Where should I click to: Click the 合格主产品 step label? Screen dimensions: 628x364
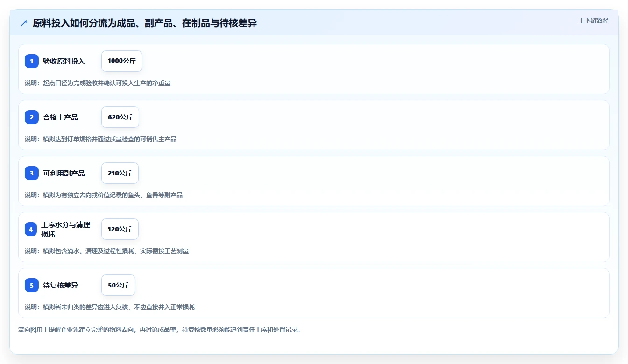(x=61, y=117)
